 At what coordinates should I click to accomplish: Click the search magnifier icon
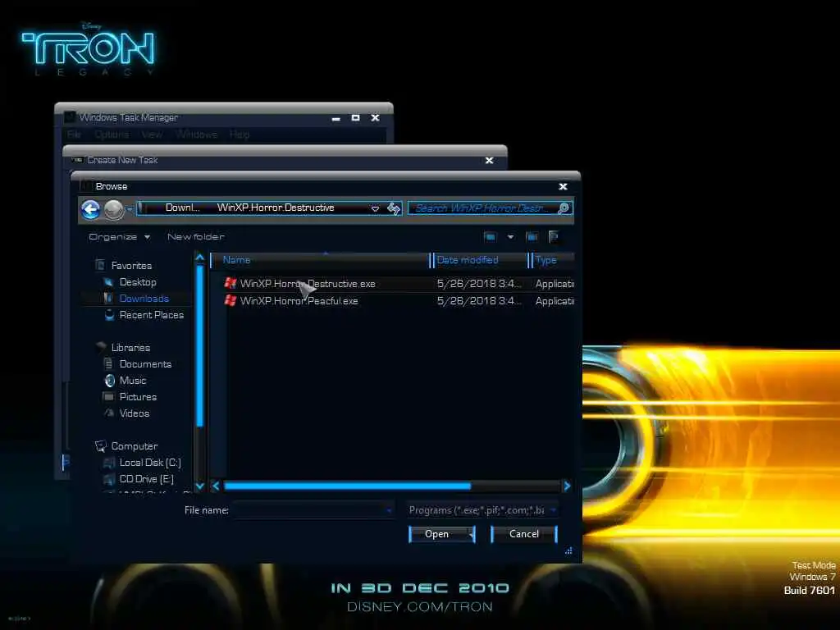(563, 208)
